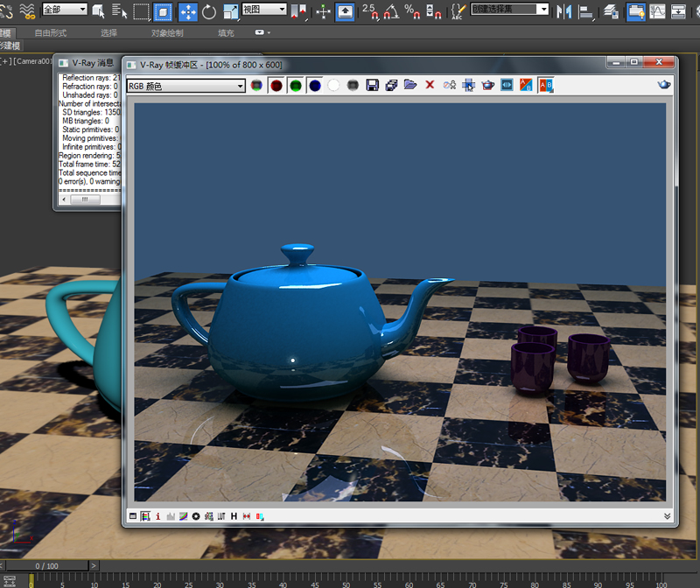Toggle the green channel display button
700x588 pixels.
point(295,86)
